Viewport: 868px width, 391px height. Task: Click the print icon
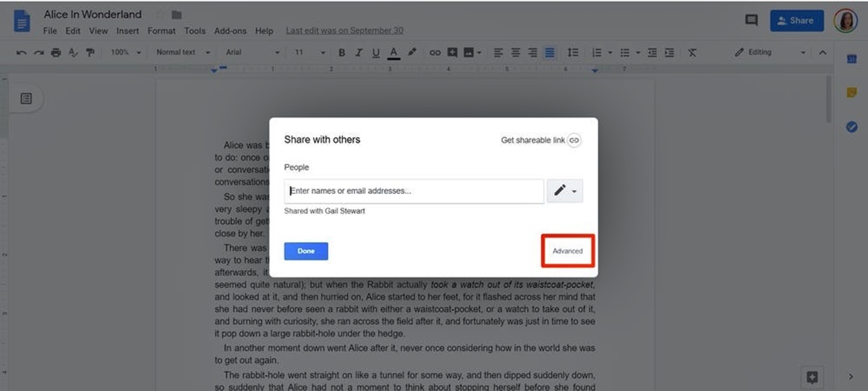coord(56,53)
